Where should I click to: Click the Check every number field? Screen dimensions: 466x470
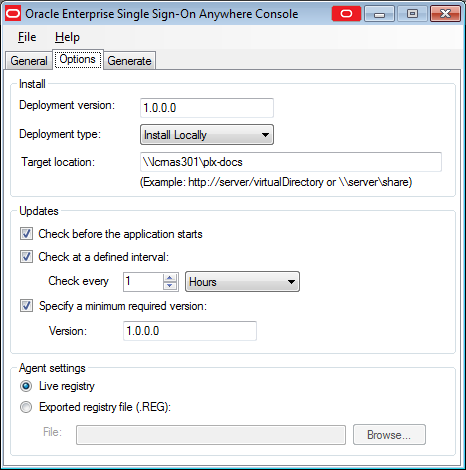(x=143, y=282)
